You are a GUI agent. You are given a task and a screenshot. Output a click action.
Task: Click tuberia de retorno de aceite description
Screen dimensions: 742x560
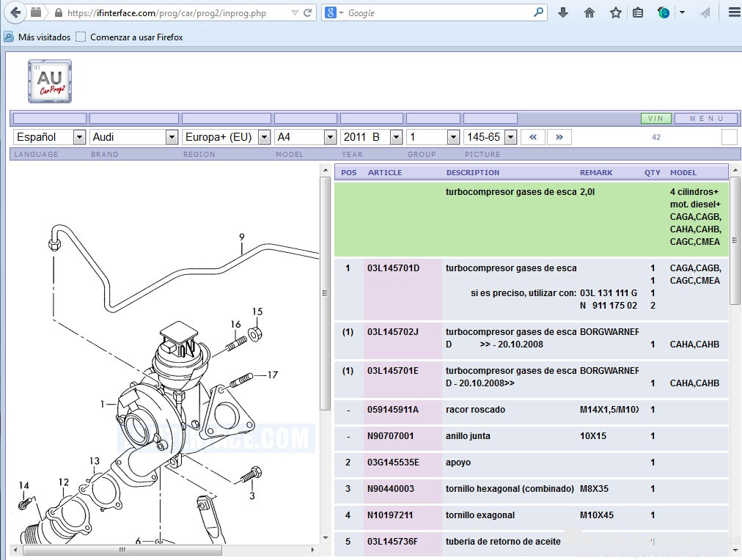click(503, 542)
